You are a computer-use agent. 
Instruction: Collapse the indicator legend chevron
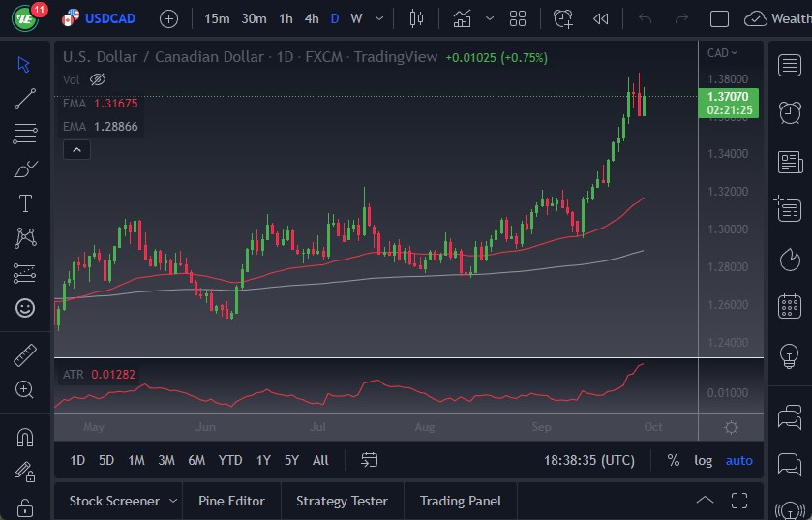coord(76,149)
